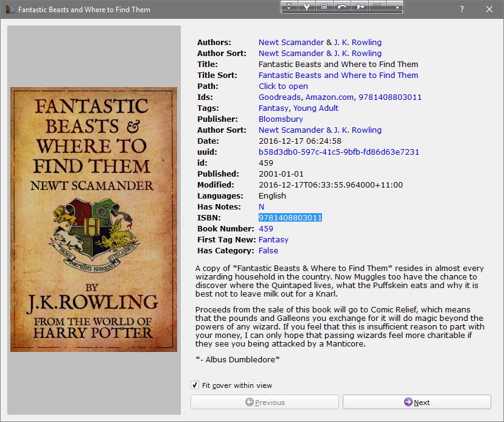
Task: Click the Young Adult tag link
Action: (316, 108)
